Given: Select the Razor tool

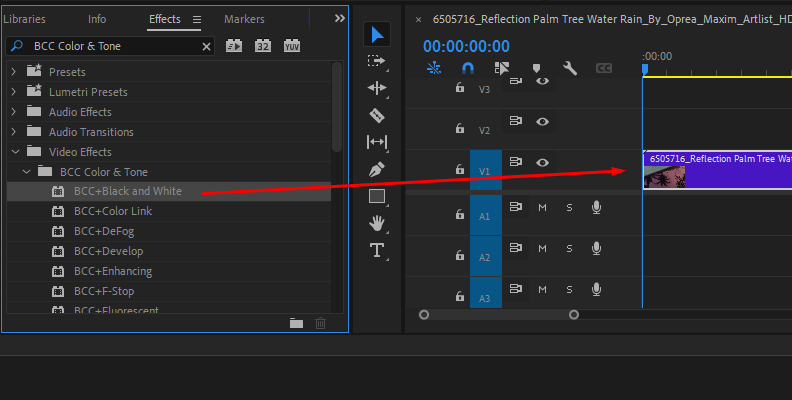Looking at the screenshot, I should [377, 115].
